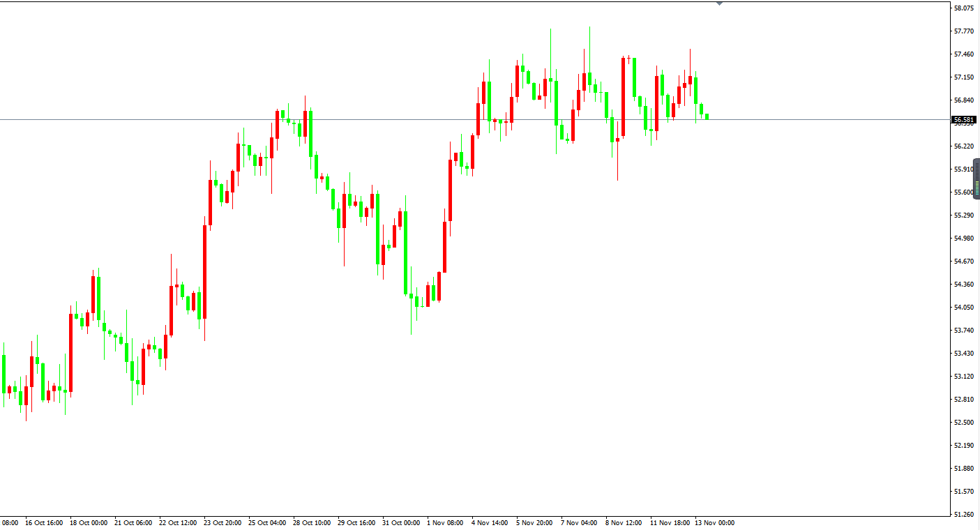
Task: Click the 57.770 price axis label
Action: [964, 31]
